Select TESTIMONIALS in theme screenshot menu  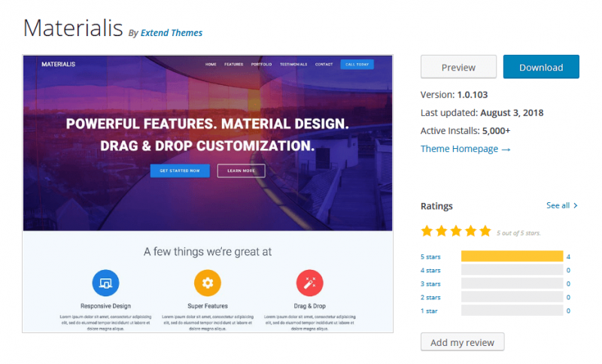[293, 65]
